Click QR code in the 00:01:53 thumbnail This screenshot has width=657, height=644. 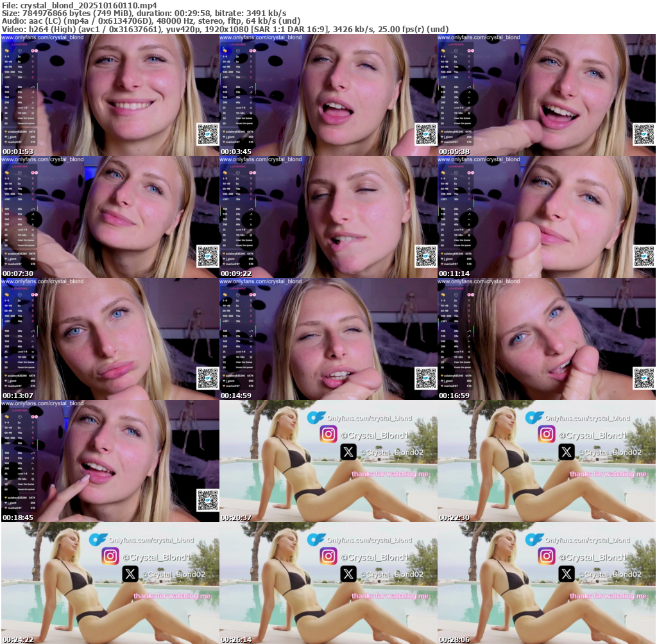click(207, 135)
